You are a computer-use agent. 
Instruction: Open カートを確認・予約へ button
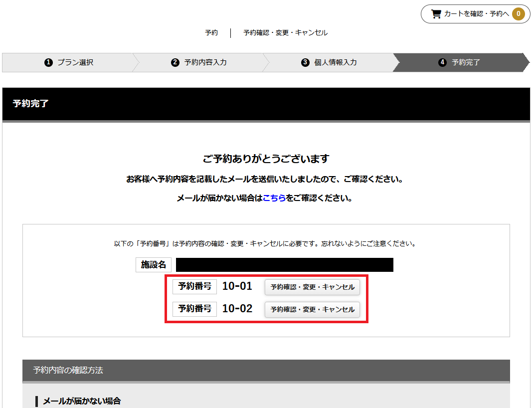click(x=475, y=14)
